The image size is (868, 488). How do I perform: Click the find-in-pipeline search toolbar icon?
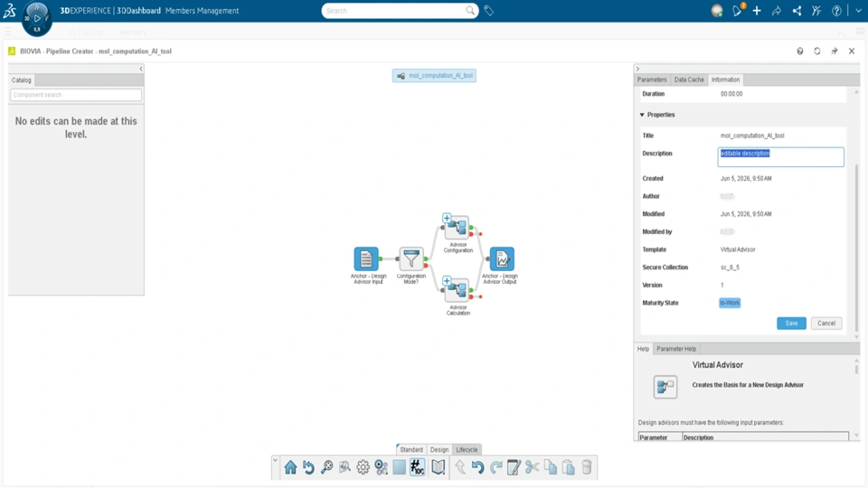pos(344,467)
